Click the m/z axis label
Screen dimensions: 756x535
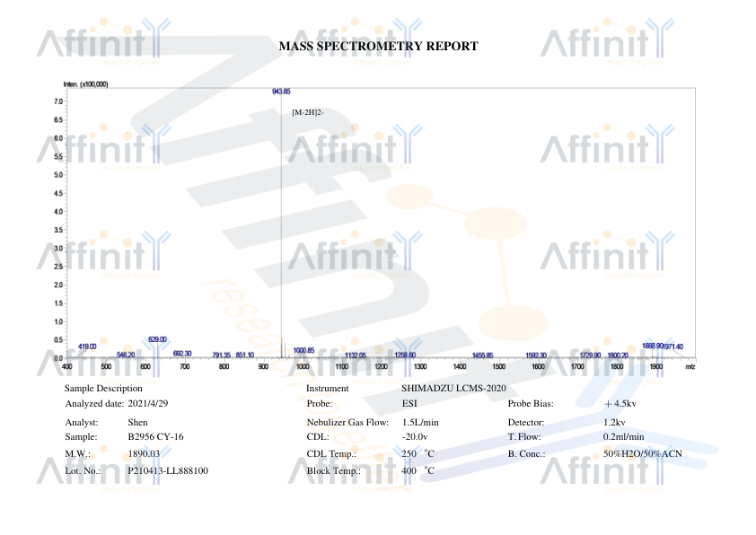[x=690, y=367]
